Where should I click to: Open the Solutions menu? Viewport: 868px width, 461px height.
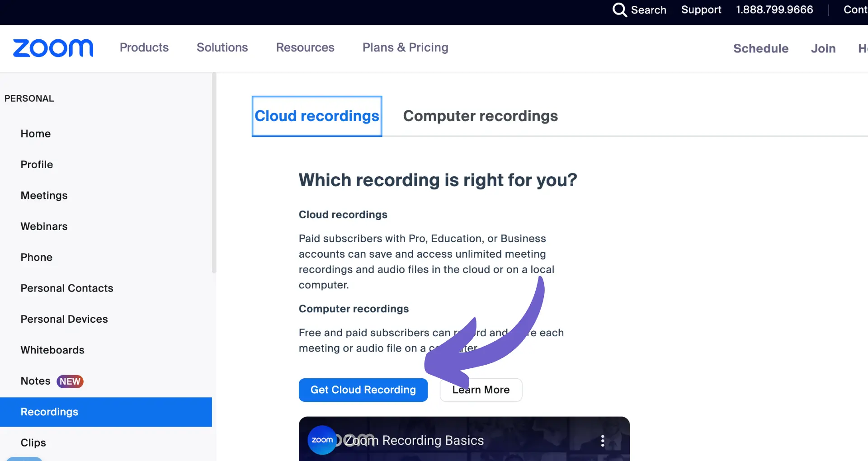click(222, 47)
